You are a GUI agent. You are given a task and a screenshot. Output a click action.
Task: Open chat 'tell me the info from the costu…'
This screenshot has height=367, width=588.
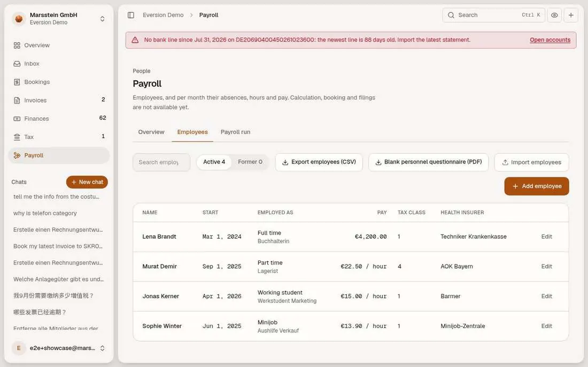click(x=56, y=197)
